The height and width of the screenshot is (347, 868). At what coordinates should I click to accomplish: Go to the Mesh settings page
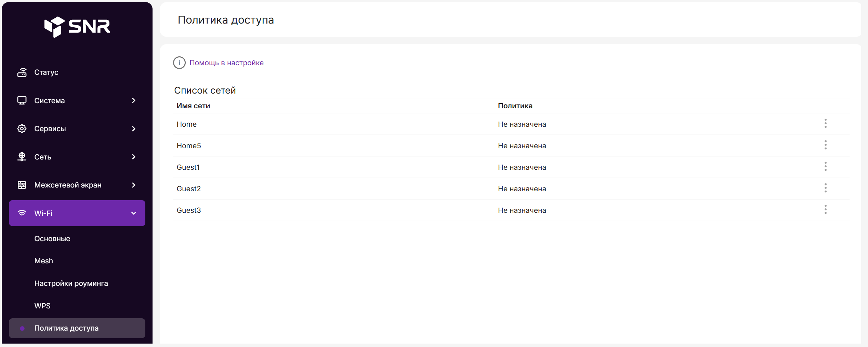point(44,261)
